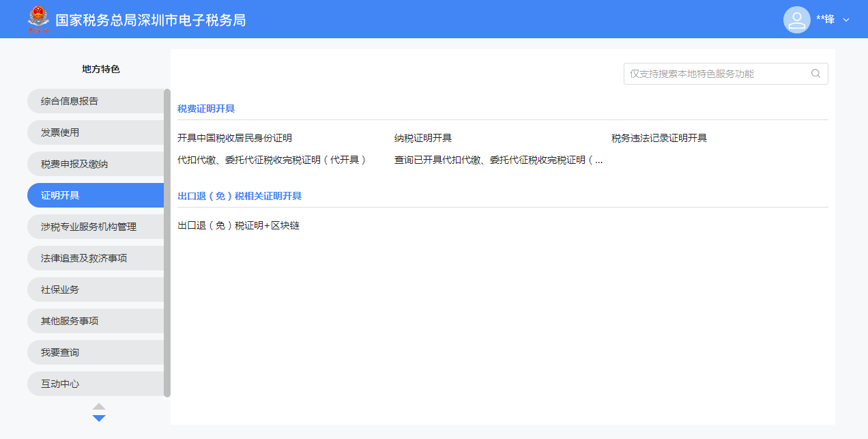868x439 pixels.
Task: Open 社保业务 from the sidebar
Action: coord(96,289)
